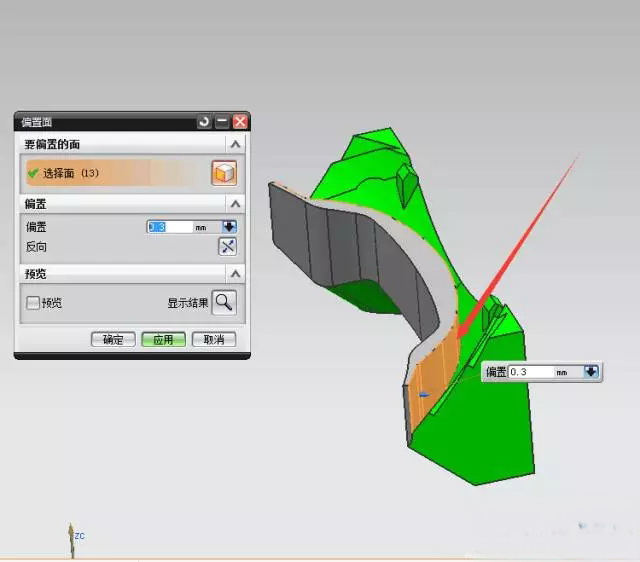Open the on-canvas 偏置 dropdown arrow
The height and width of the screenshot is (562, 640).
(x=591, y=372)
